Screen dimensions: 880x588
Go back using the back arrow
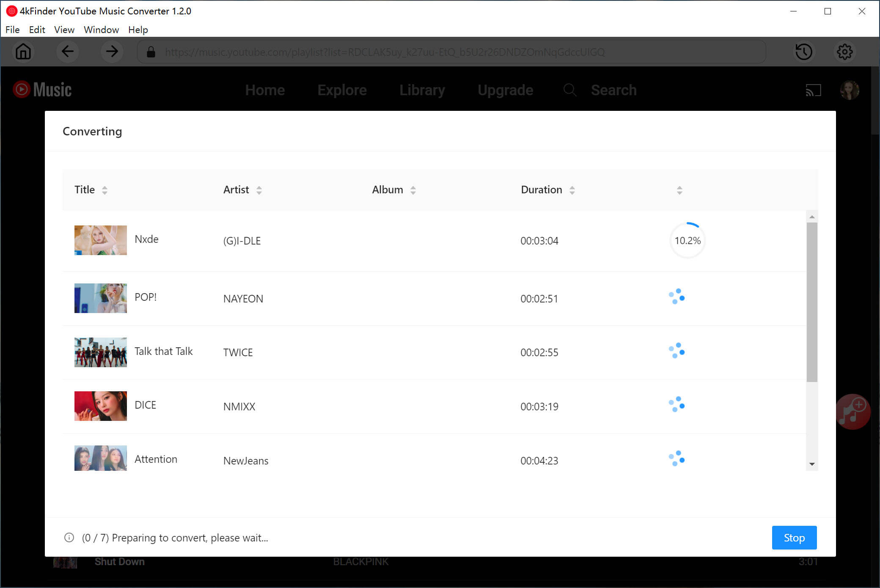click(x=68, y=52)
